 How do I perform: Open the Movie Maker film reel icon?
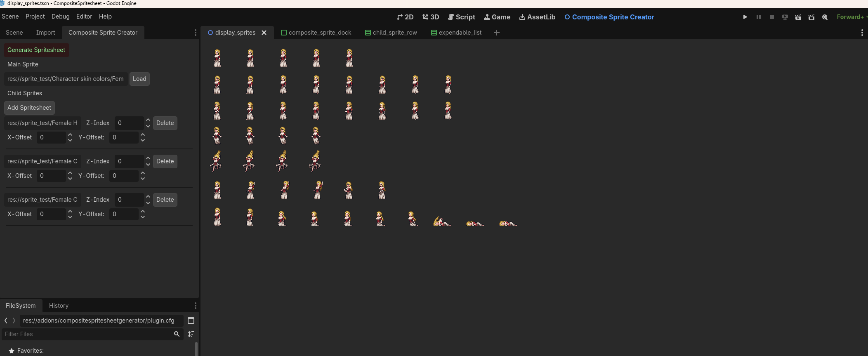pos(825,17)
